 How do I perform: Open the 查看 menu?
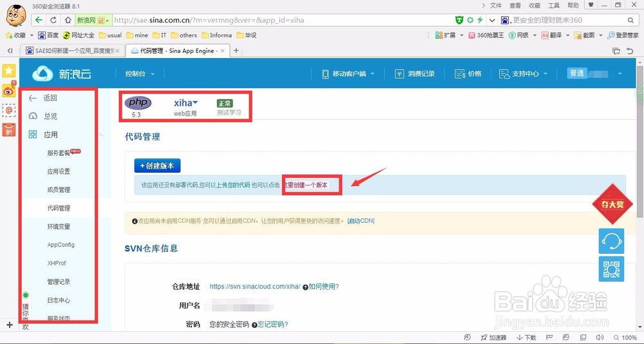[515, 5]
